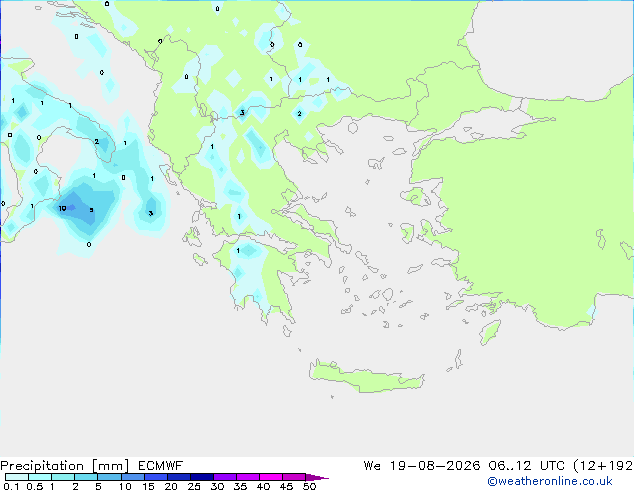Click the '35' legend label

tap(240, 486)
